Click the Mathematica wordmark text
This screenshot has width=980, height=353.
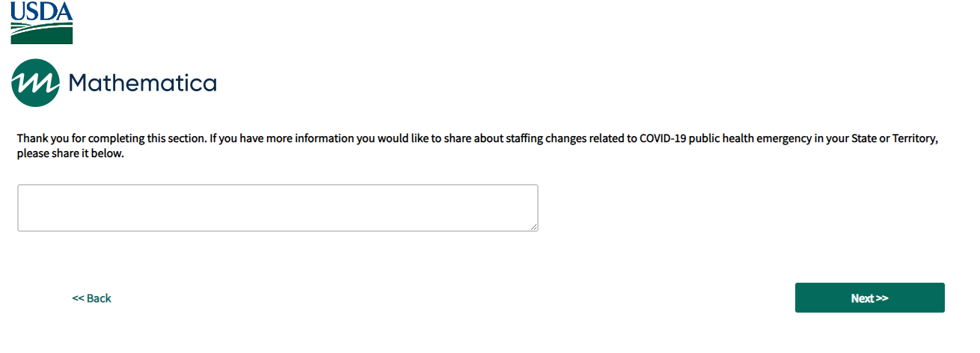pyautogui.click(x=142, y=83)
